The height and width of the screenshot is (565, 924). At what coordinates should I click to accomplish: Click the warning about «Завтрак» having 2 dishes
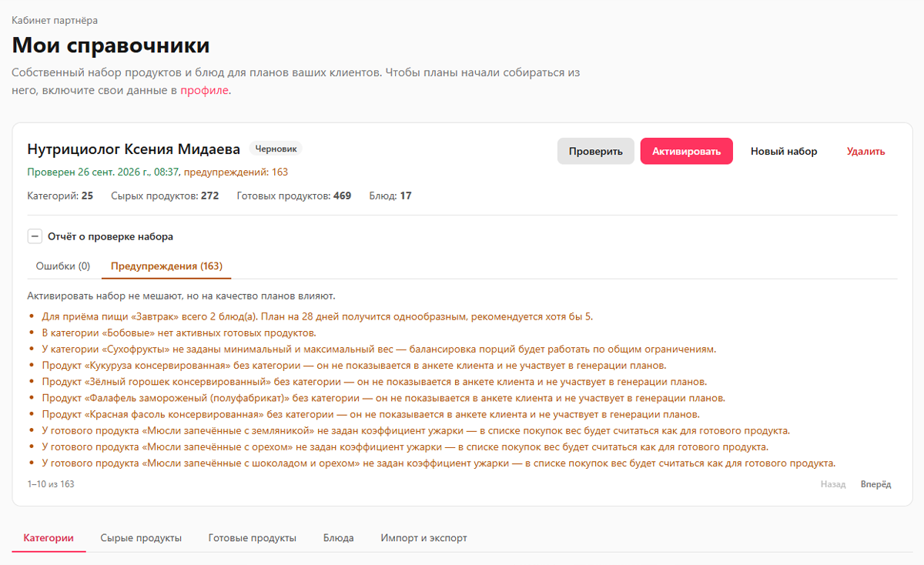click(x=317, y=316)
